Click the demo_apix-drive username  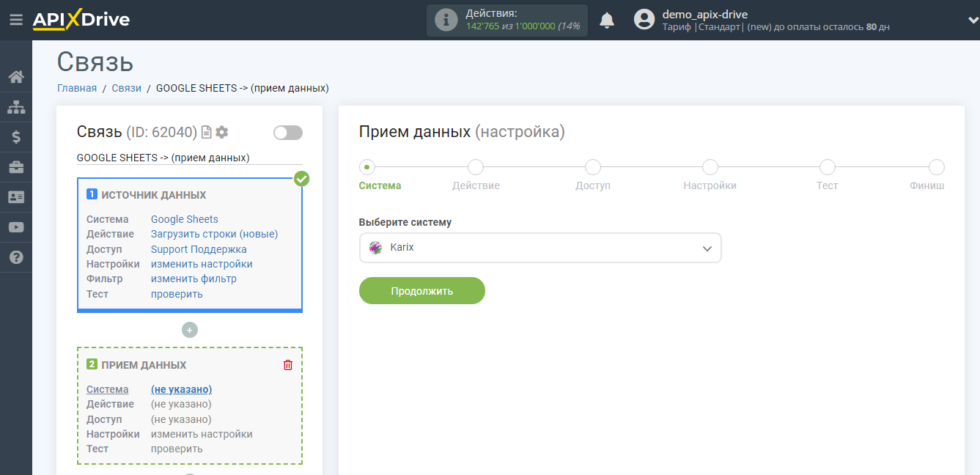coord(705,14)
